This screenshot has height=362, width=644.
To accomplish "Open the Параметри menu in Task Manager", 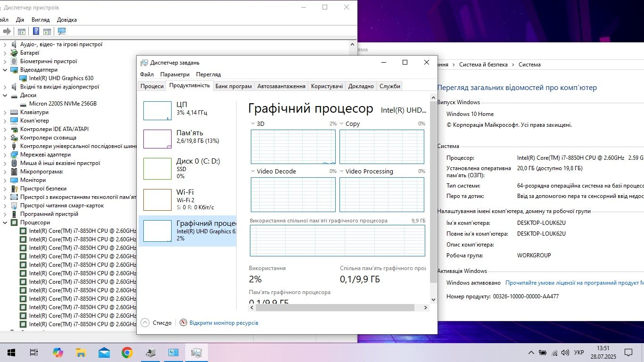I will tap(175, 74).
